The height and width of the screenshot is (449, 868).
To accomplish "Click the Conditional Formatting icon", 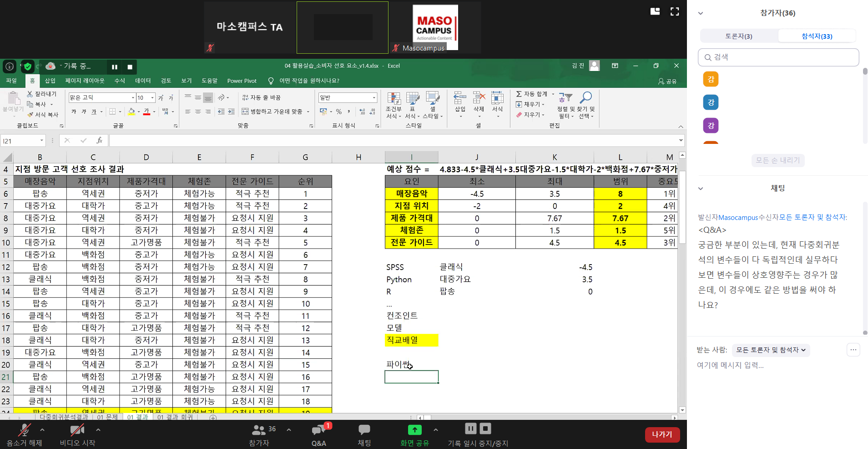I will (394, 98).
